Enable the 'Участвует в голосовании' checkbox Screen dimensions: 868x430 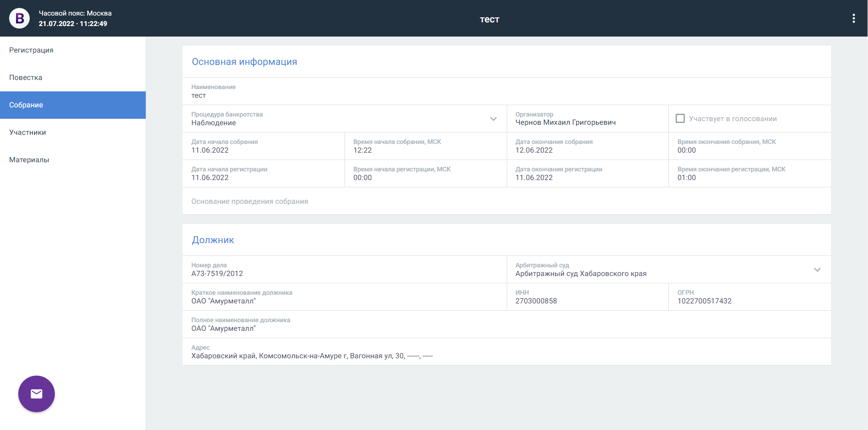click(680, 118)
